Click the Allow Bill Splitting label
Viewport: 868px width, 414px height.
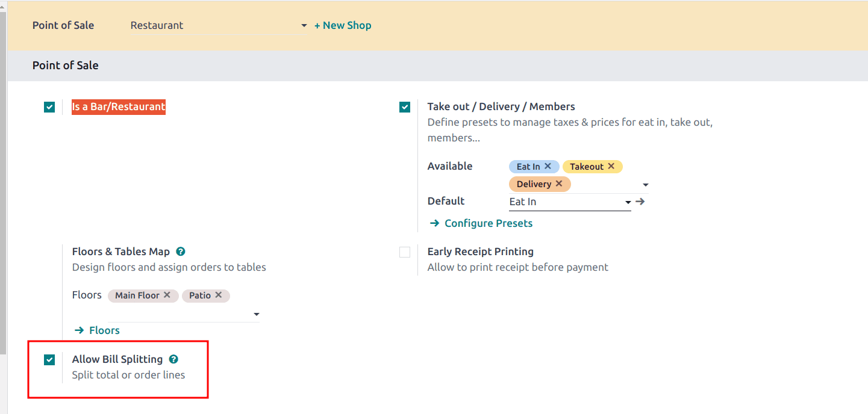click(117, 359)
